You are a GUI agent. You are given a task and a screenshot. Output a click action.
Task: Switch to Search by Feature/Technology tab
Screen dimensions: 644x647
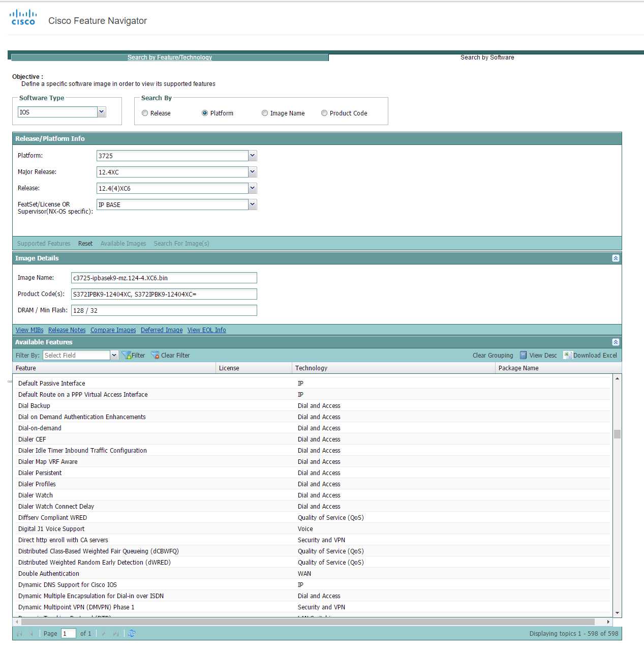click(x=170, y=57)
